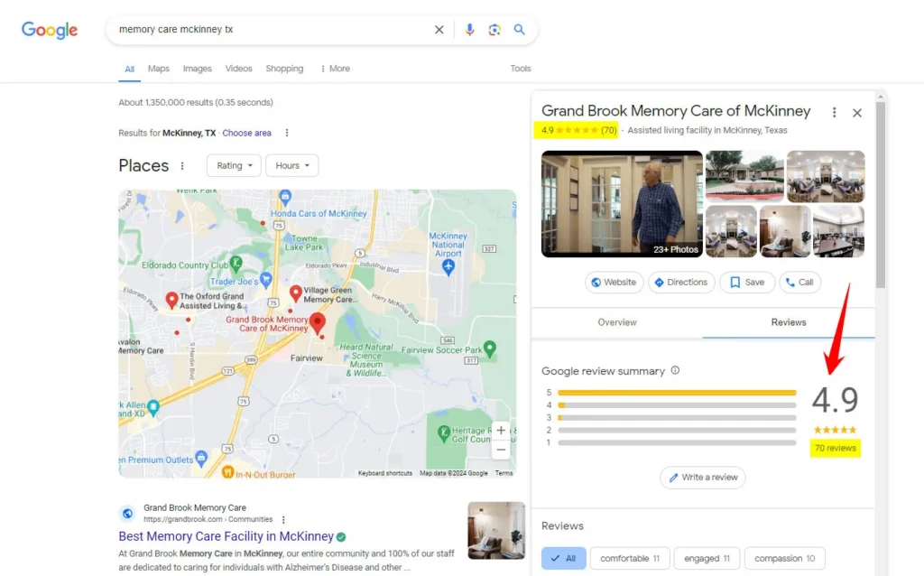The image size is (924, 576).
Task: Click the review summary info icon
Action: pos(675,370)
